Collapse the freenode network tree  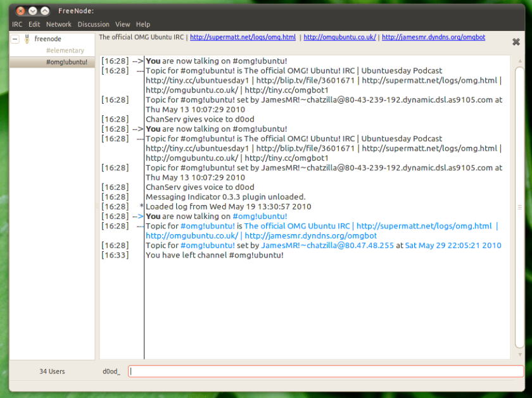pyautogui.click(x=15, y=39)
